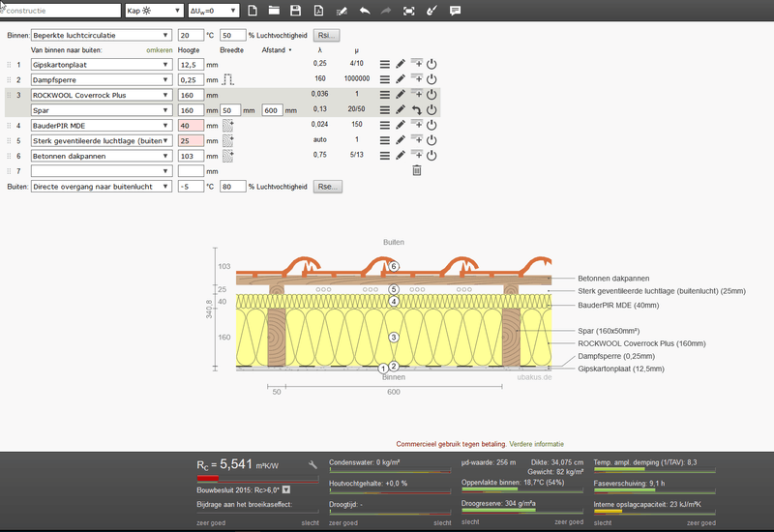Open the layer menu for Sterk geventileerde luchtlage

[384, 140]
